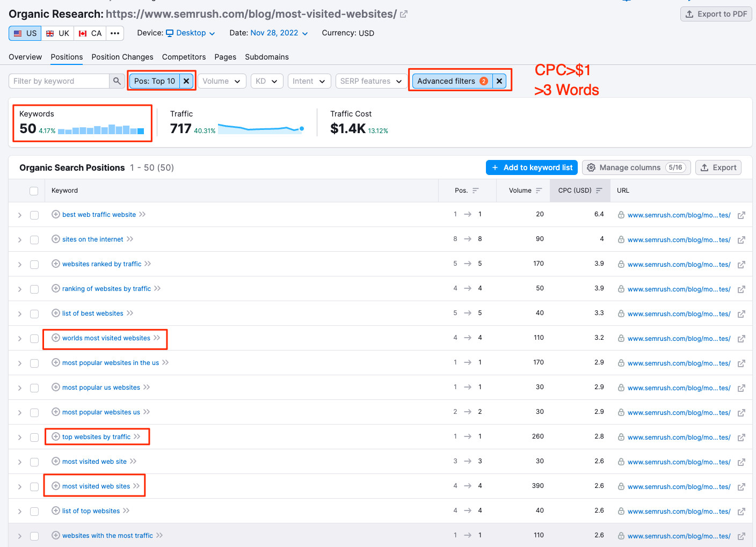Remove the Pos: Top 10 filter
The width and height of the screenshot is (756, 547).
pos(186,81)
